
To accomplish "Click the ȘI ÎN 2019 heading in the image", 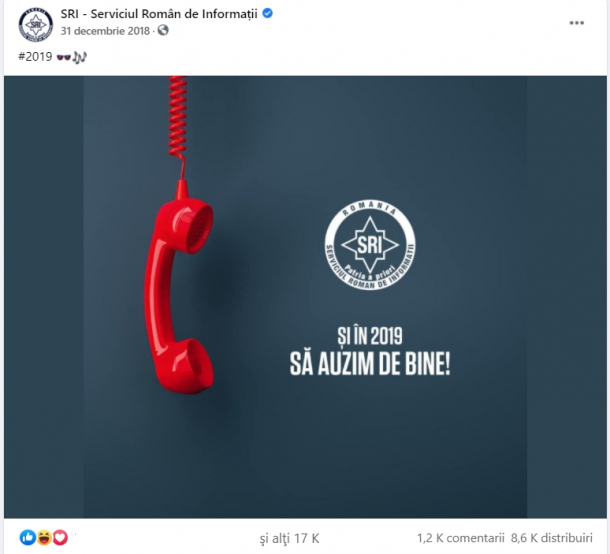I will pyautogui.click(x=370, y=336).
